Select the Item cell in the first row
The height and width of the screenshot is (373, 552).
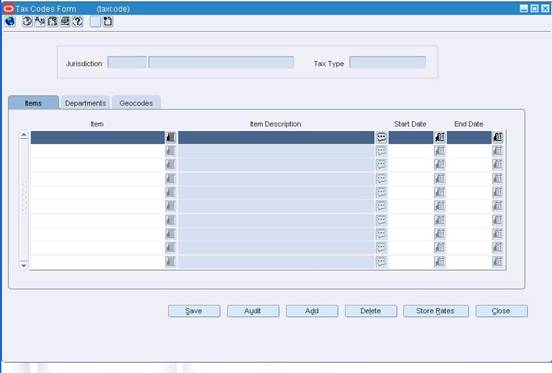click(x=98, y=137)
